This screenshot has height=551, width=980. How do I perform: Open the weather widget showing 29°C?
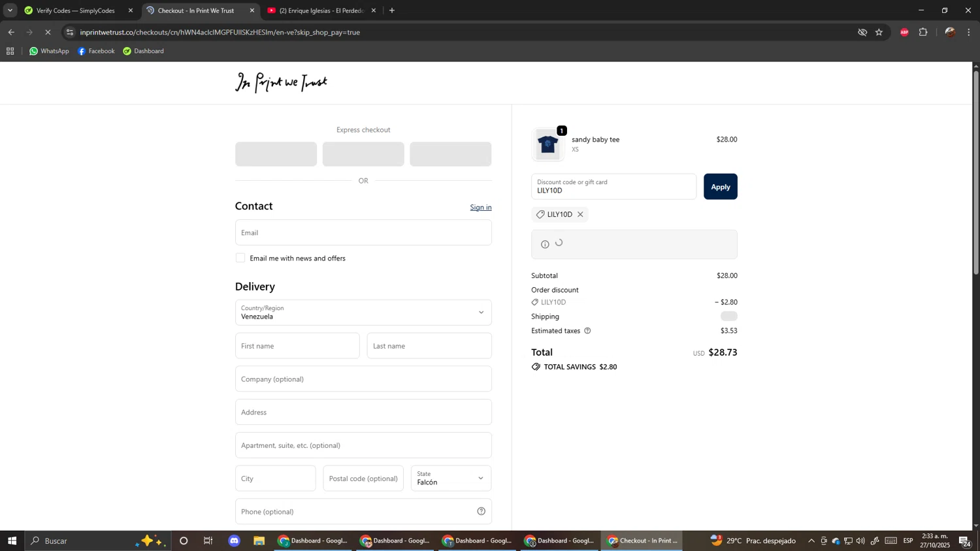(x=753, y=541)
